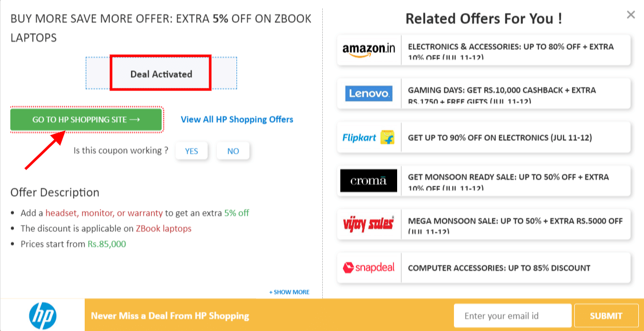Click the Croma logo
Image resolution: width=644 pixels, height=331 pixels.
point(369,180)
